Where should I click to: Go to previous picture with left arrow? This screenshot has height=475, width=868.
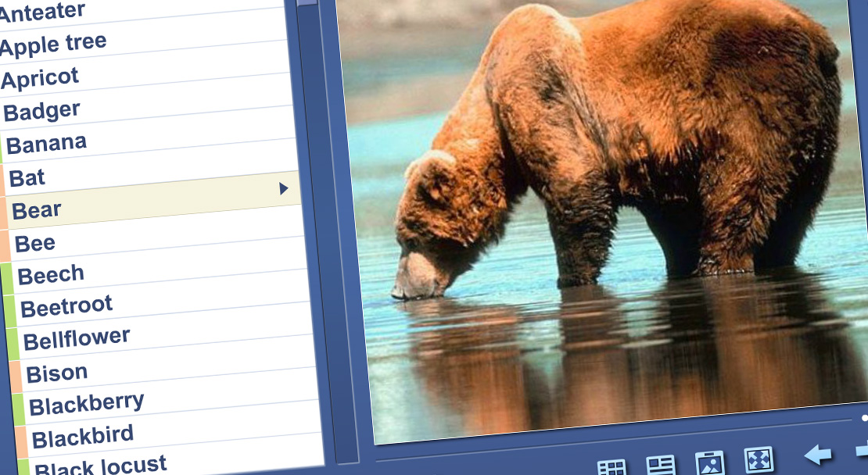pos(818,454)
